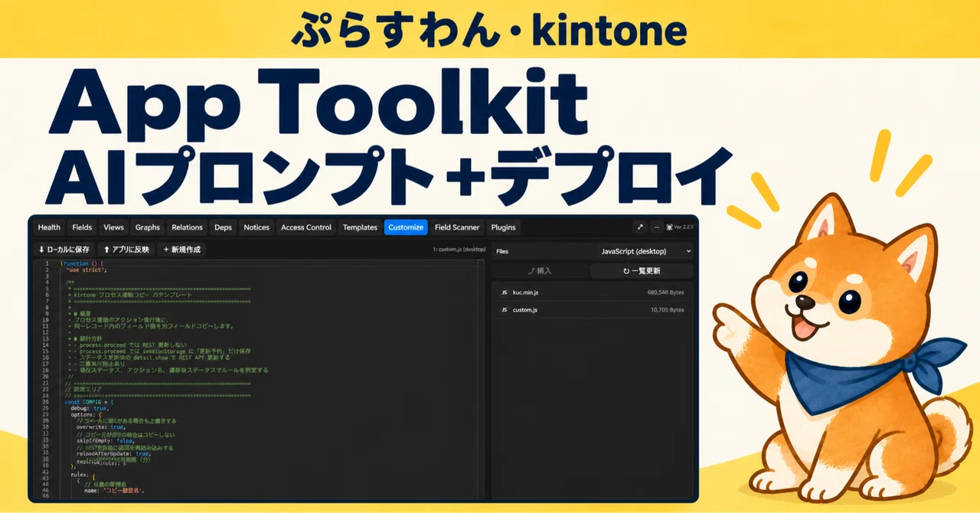Click the 'const CONFIG = {' code line
The height and width of the screenshot is (513, 980).
[89, 401]
